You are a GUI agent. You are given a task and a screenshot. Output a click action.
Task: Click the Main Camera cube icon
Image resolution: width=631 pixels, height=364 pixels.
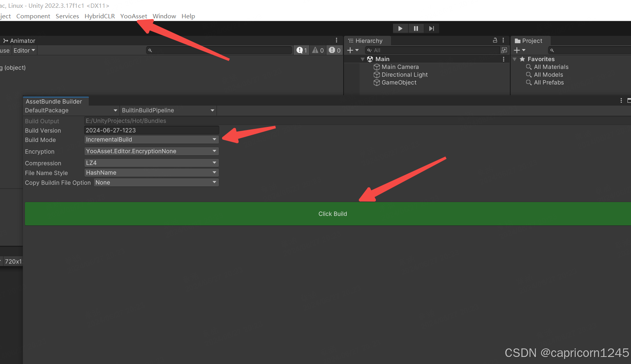[x=377, y=67]
